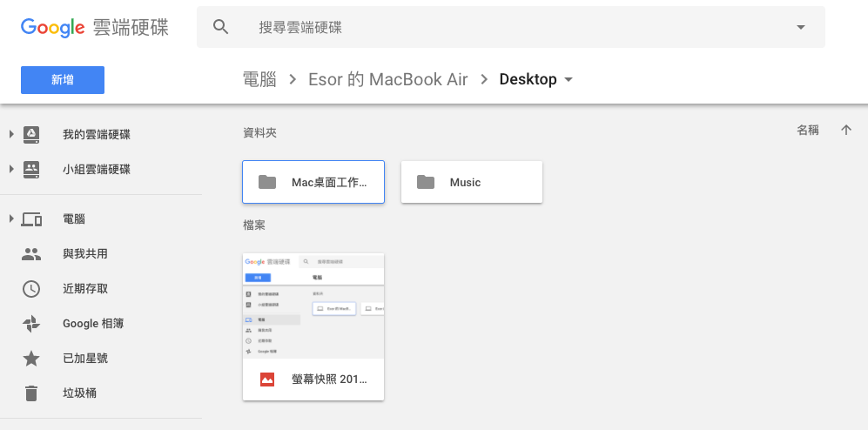This screenshot has height=430, width=868.
Task: Sort by 名稱 column label
Action: point(808,130)
